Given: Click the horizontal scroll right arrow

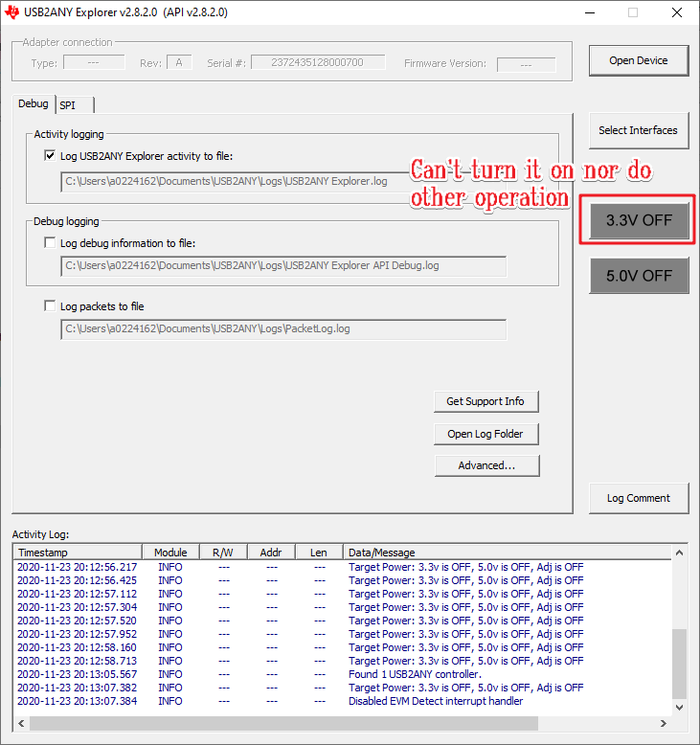Looking at the screenshot, I should 664,723.
